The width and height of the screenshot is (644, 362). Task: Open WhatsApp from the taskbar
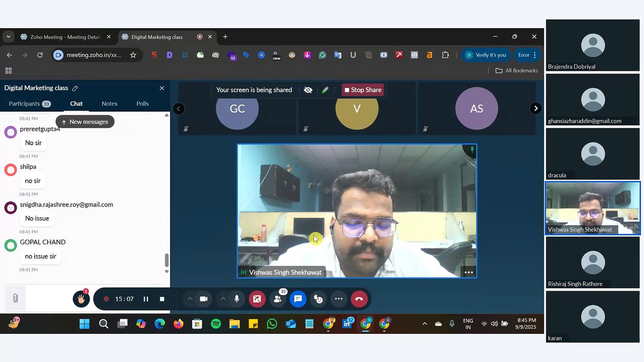tap(272, 324)
